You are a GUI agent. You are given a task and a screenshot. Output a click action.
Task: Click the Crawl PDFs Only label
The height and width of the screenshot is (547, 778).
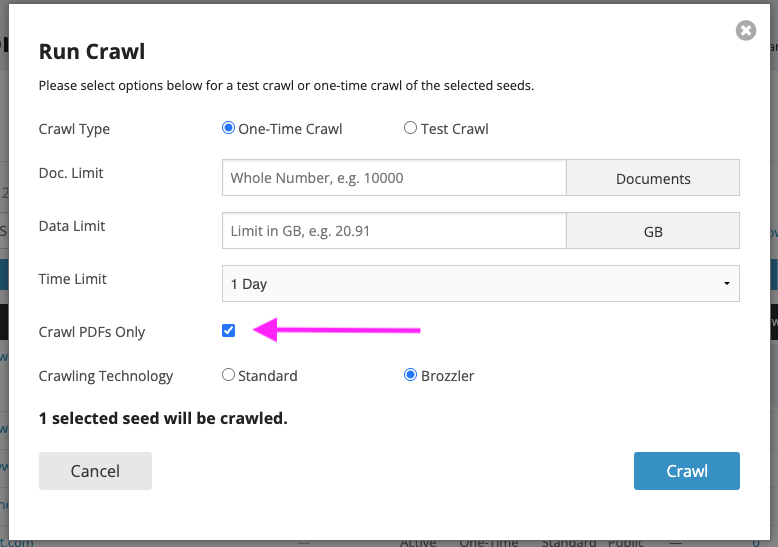coord(92,332)
